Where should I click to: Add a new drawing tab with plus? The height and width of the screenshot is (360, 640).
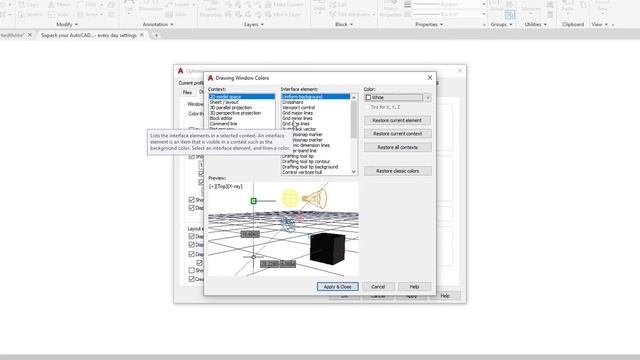click(156, 36)
